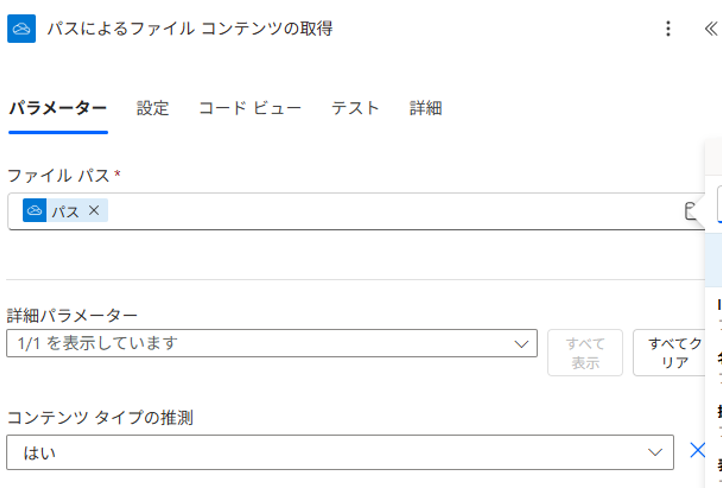Open the はい dropdown for コンテンツ タイプの推測
Screen dimensions: 722x488
[x=340, y=452]
